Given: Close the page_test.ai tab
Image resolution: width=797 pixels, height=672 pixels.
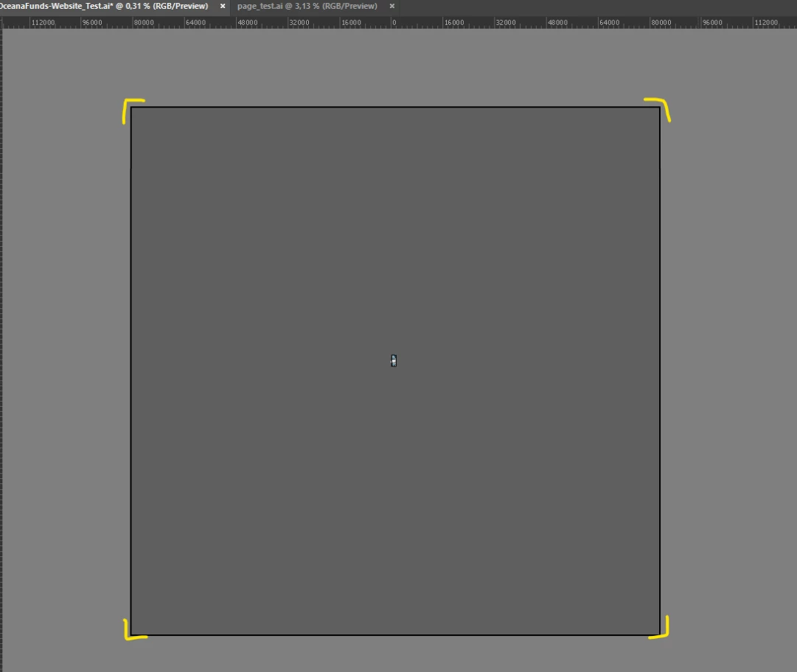Looking at the screenshot, I should coord(392,6).
